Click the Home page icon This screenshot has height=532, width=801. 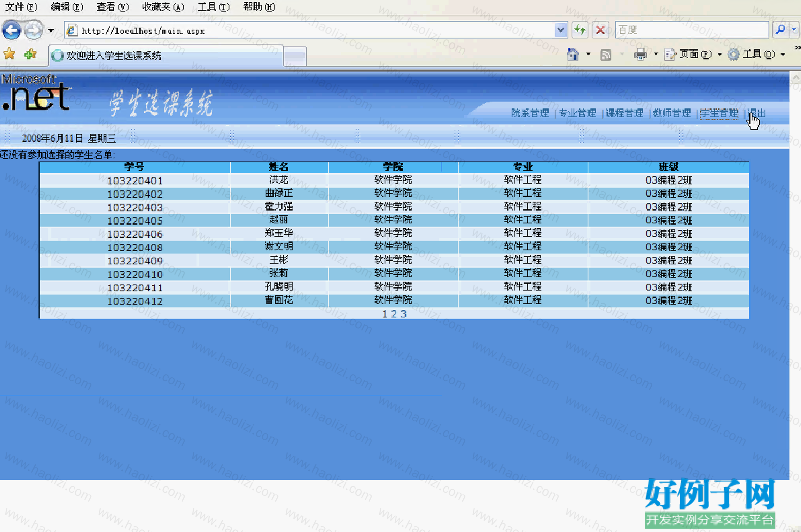[573, 54]
